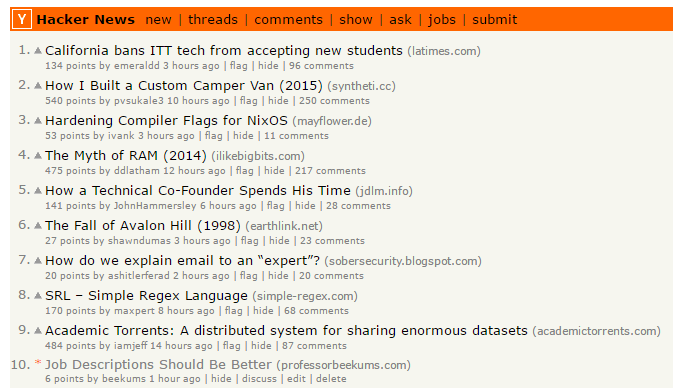Open the ask section
This screenshot has width=673, height=388.
(400, 20)
